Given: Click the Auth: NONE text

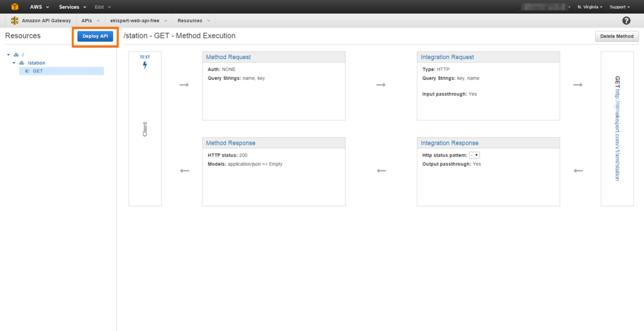Looking at the screenshot, I should (x=222, y=69).
